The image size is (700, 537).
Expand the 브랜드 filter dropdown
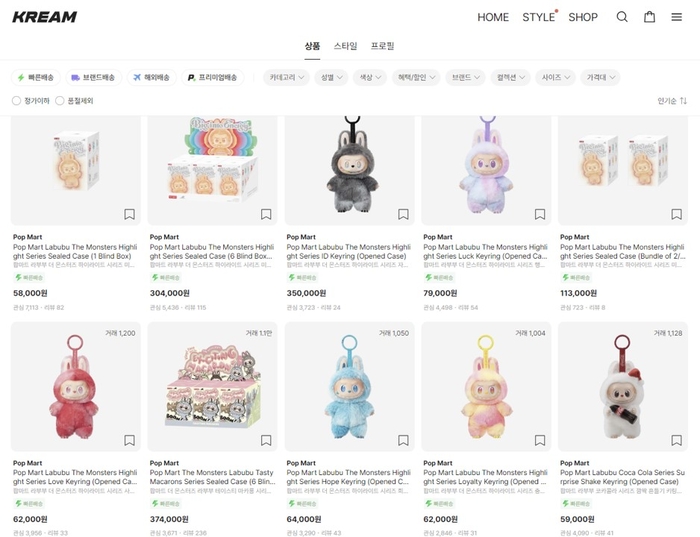click(x=466, y=78)
